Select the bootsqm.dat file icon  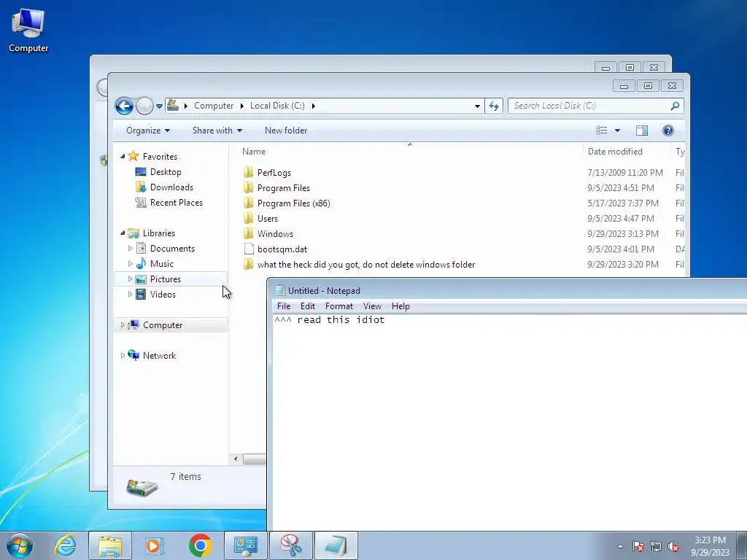tap(249, 249)
